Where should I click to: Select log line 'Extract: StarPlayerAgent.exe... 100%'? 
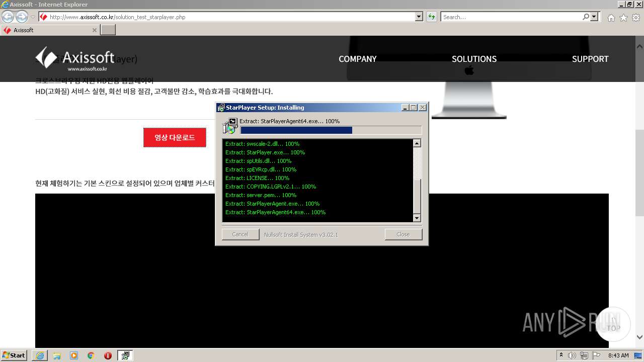tap(272, 204)
